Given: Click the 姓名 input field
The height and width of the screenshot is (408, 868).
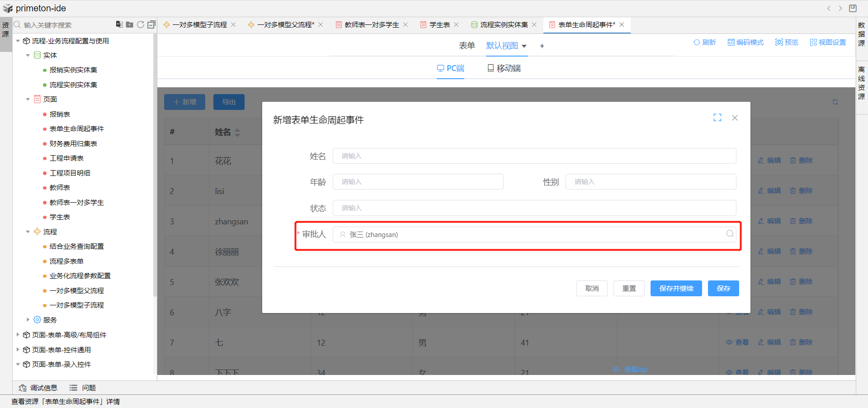Looking at the screenshot, I should coord(534,156).
